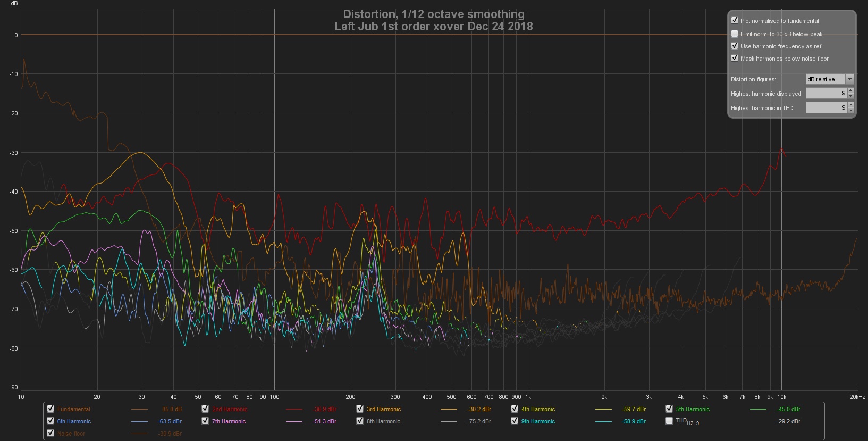The height and width of the screenshot is (441, 868).
Task: Click the Noise floor -39.9 dBr value
Action: coord(170,434)
